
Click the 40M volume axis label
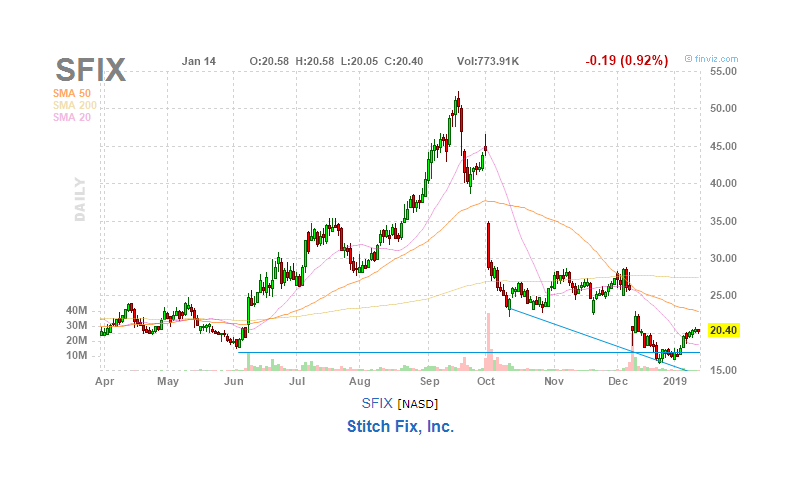(x=76, y=310)
